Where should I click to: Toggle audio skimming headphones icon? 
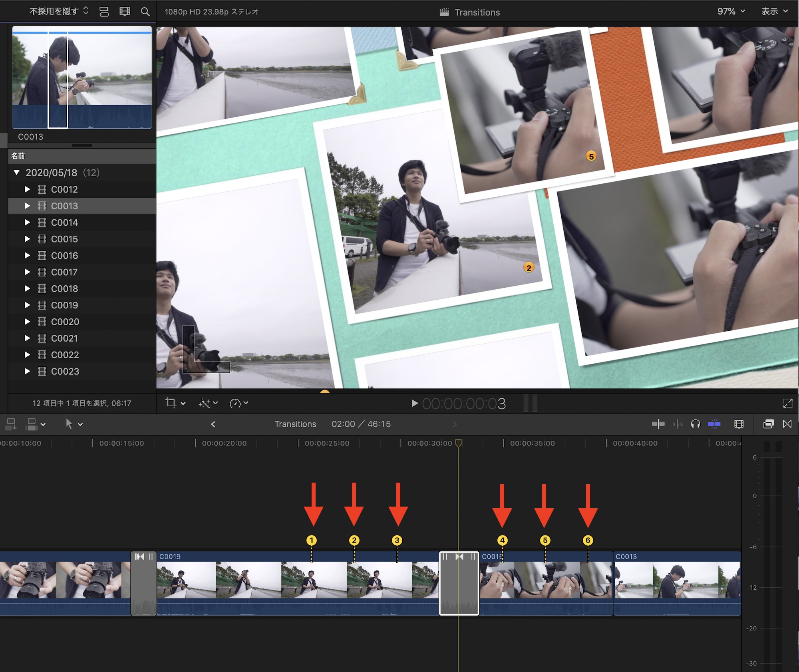point(695,424)
